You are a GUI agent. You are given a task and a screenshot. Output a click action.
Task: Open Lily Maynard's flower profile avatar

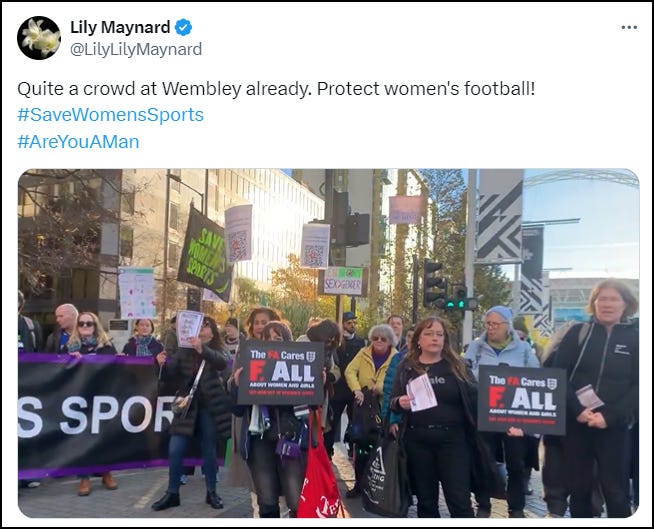pyautogui.click(x=39, y=38)
